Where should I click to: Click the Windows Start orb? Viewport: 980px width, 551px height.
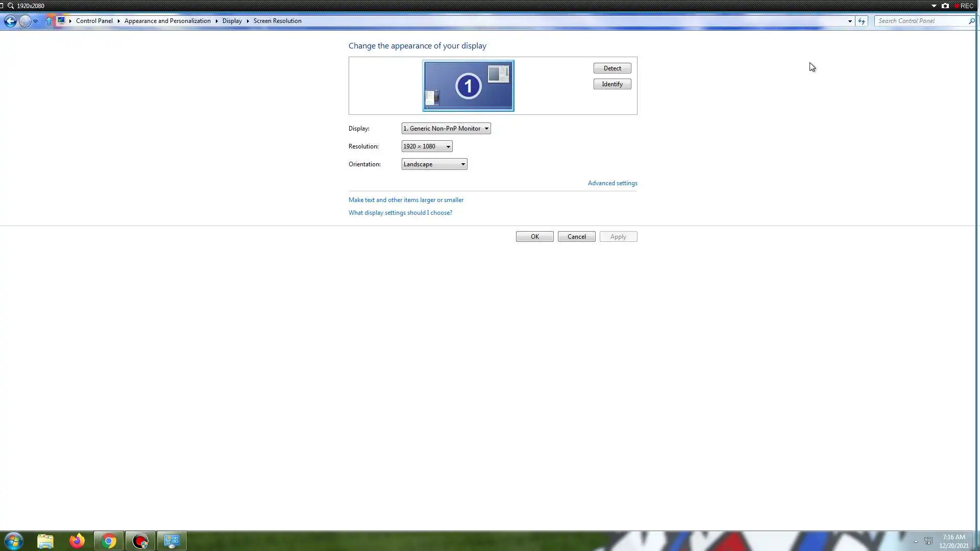pyautogui.click(x=14, y=541)
